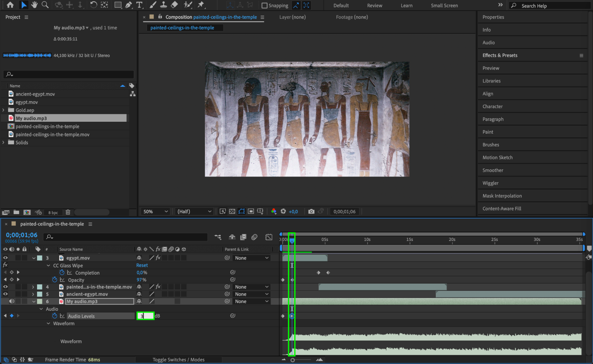Select the Rotation tool

93,5
